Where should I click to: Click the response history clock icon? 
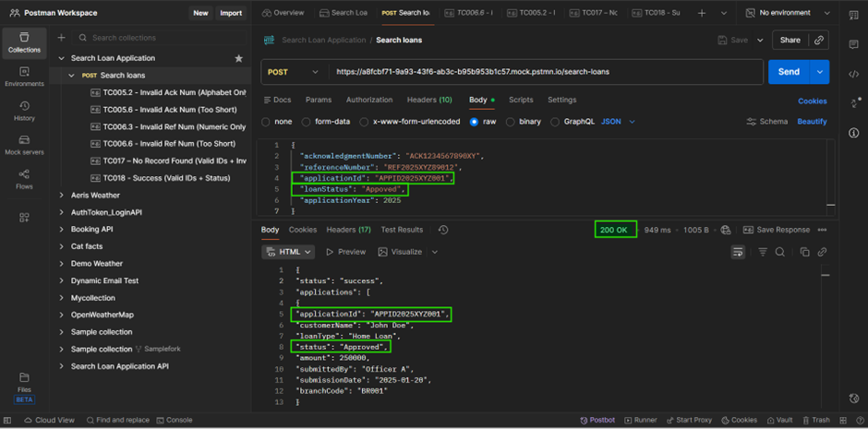[443, 230]
